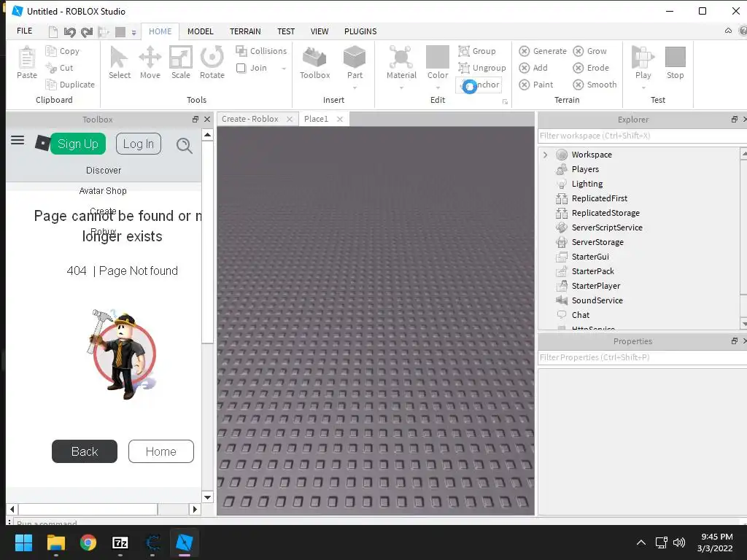Activate the Scale tool
Screen dimensions: 747x560
181,62
